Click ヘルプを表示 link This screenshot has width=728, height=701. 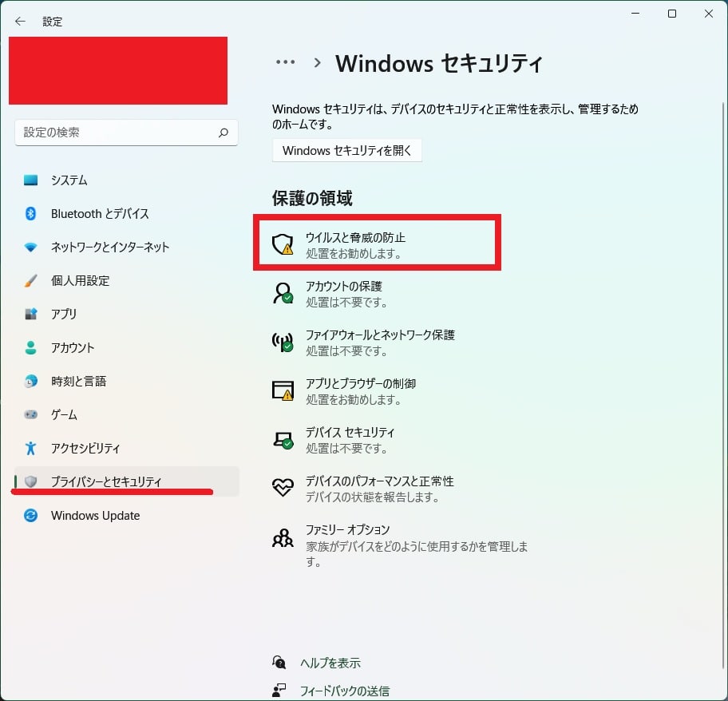330,663
